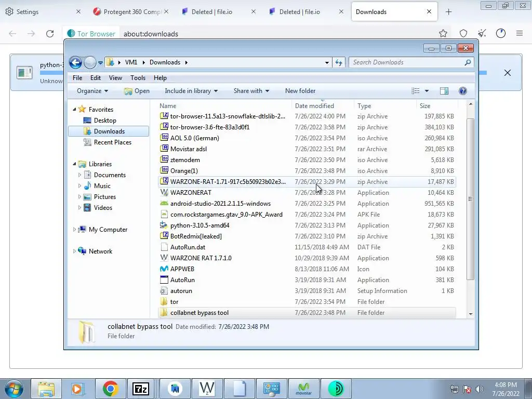Expand the My Computer node

(74, 230)
